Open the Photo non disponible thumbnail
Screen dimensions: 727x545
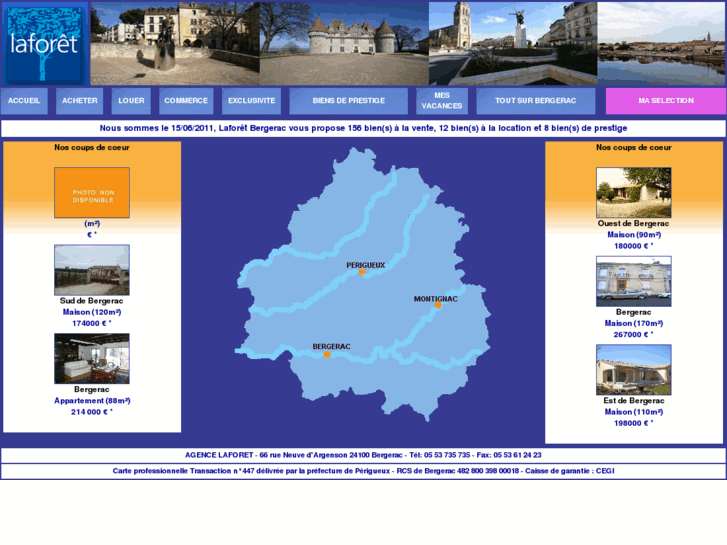[92, 192]
